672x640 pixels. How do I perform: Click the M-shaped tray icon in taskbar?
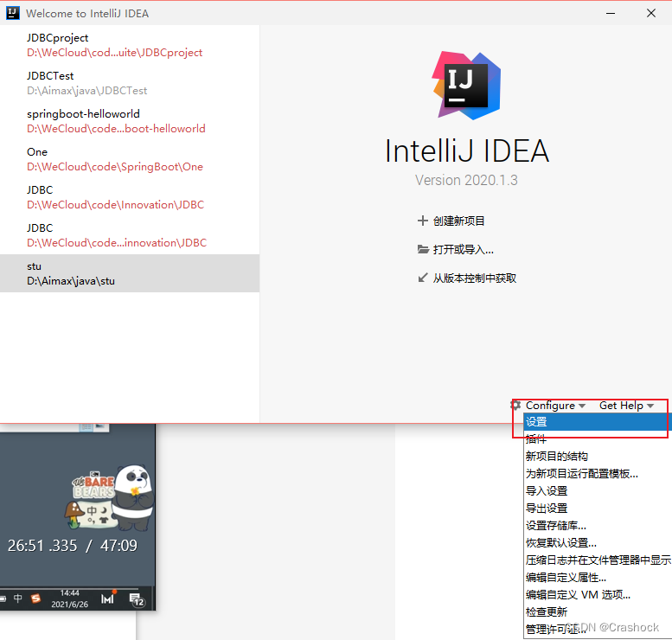(x=107, y=598)
